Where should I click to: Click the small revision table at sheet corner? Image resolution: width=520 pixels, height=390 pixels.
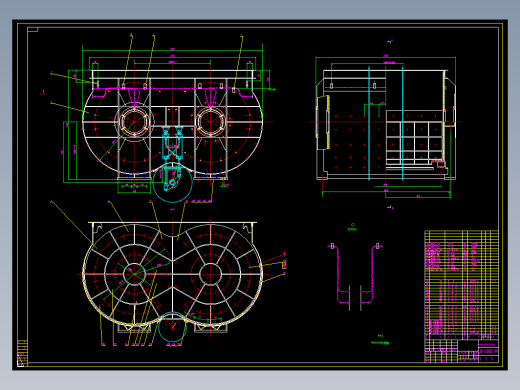click(x=22, y=353)
